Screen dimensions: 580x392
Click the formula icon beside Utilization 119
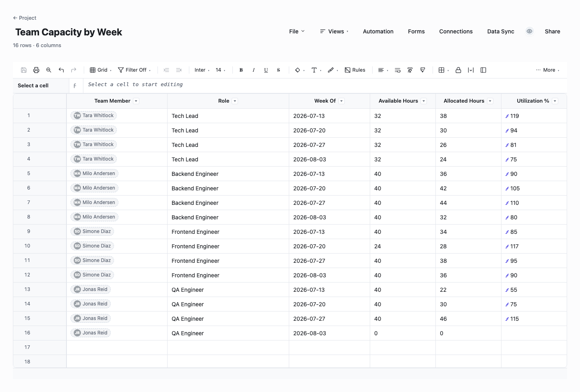[x=507, y=116]
